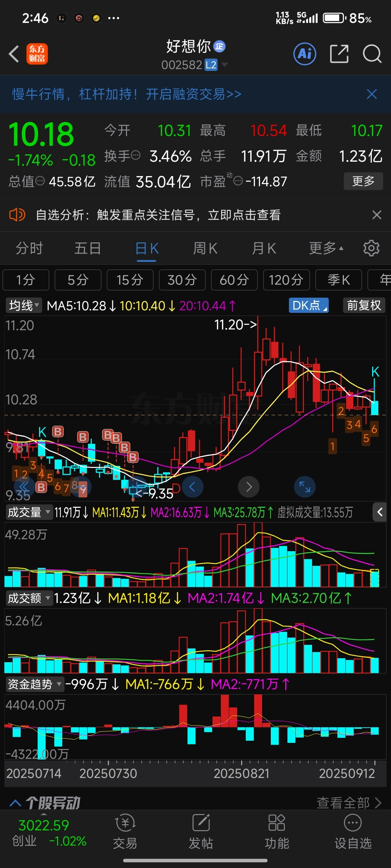The image size is (391, 868).
Task: Open the 成交额 indicator dropdown
Action: click(29, 598)
